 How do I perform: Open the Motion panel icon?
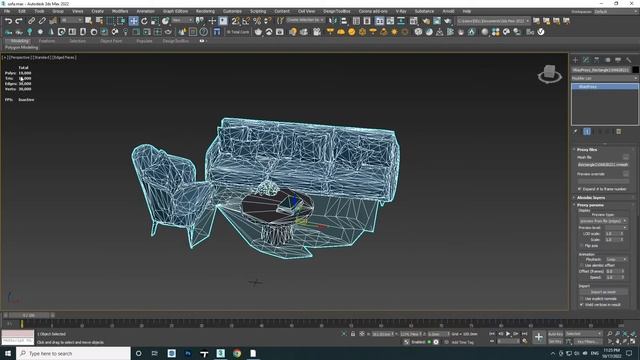tap(607, 60)
